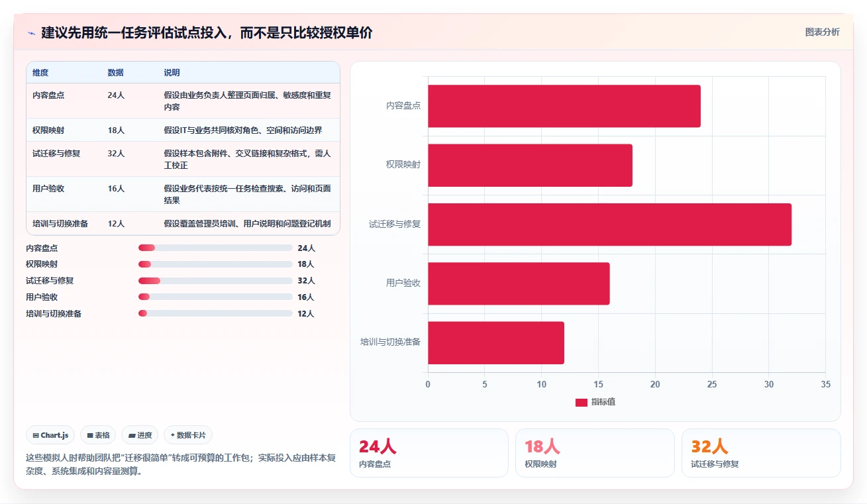Viewport: 867px width, 504px height.
Task: Select the 进度 tag chip
Action: tap(140, 435)
